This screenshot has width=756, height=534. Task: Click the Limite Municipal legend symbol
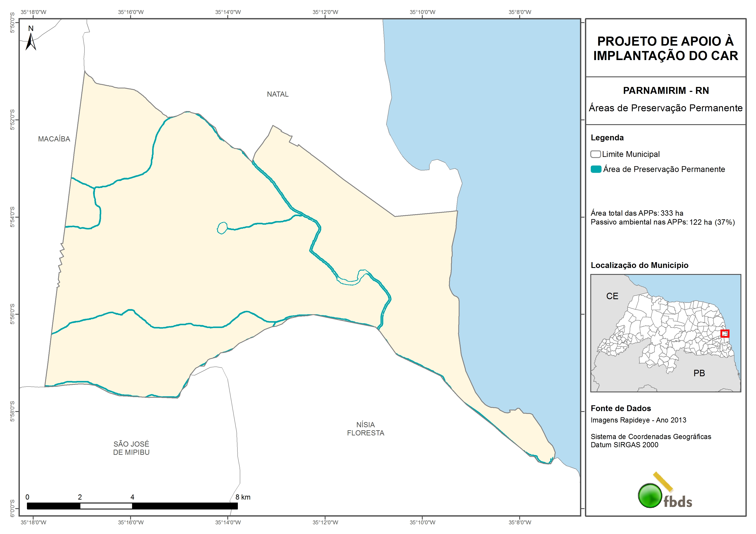tap(595, 154)
